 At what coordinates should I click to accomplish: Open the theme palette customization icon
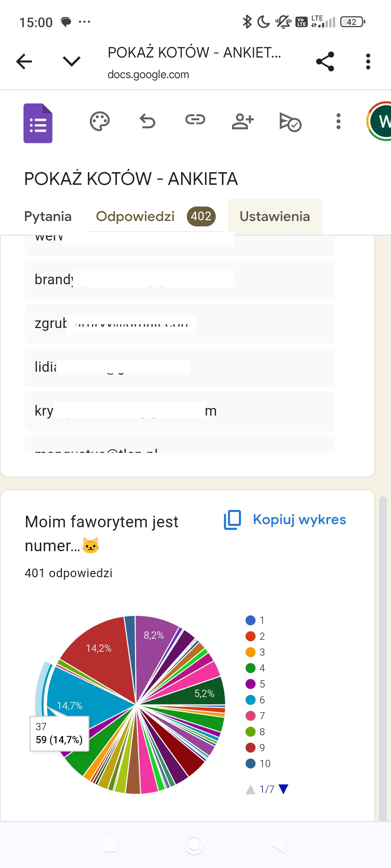(x=100, y=122)
